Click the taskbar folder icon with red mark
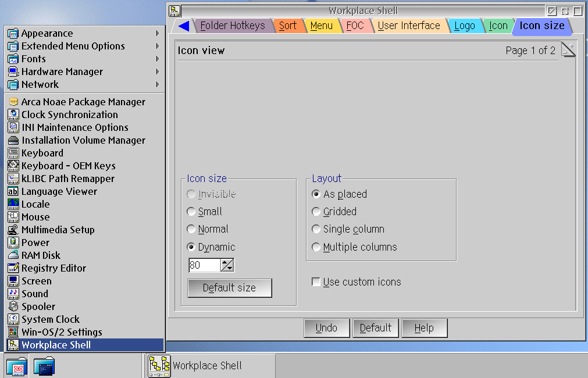This screenshot has width=588, height=378. [17, 366]
